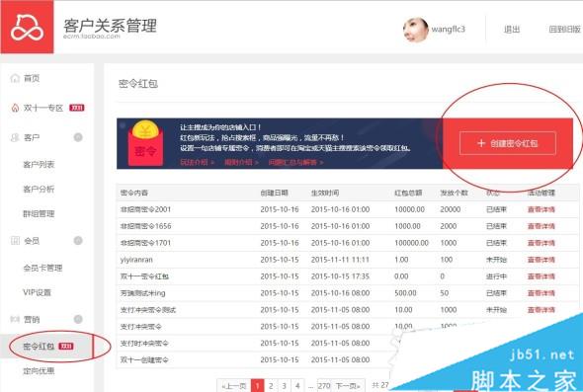Image resolution: width=583 pixels, height=392 pixels.
Task: Click the 生效时间 column header
Action: [325, 193]
